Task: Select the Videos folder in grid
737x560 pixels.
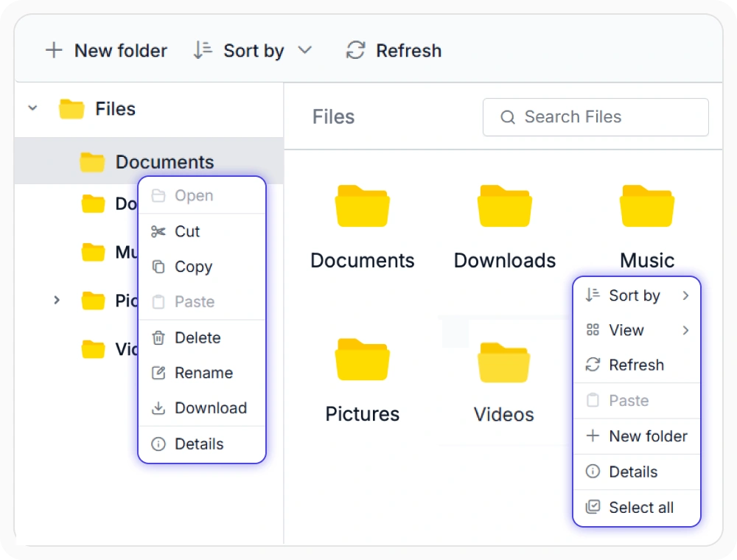Action: point(504,383)
